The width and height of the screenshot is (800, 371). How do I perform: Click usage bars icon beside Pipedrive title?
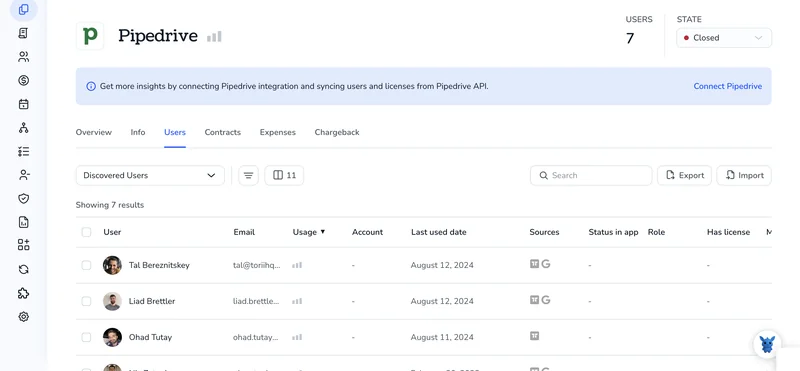click(x=214, y=36)
